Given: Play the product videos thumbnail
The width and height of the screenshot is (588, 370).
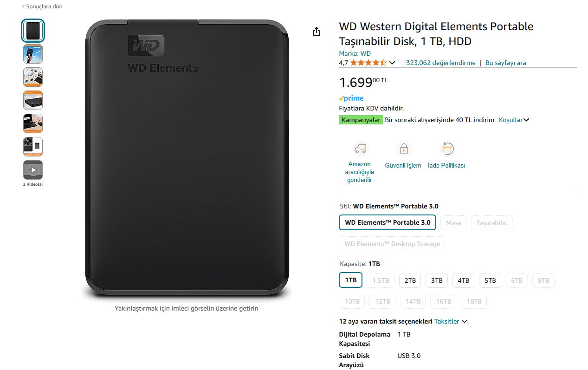Looking at the screenshot, I should point(33,170).
